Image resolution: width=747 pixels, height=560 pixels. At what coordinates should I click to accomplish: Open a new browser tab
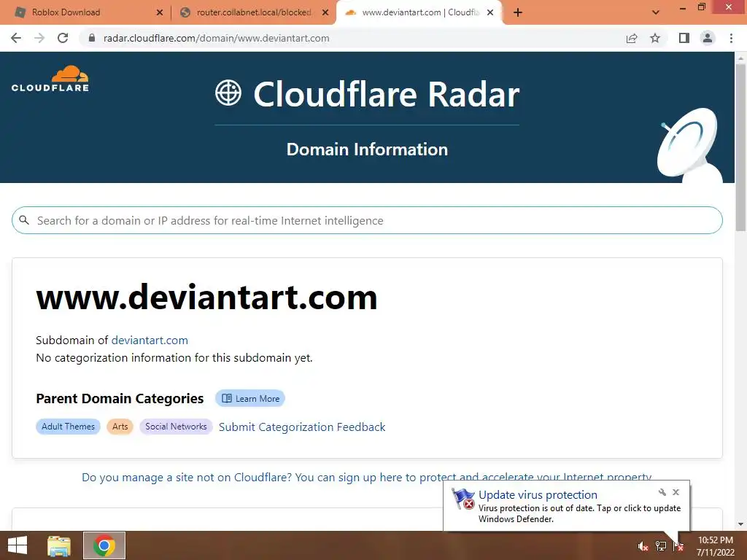(518, 12)
